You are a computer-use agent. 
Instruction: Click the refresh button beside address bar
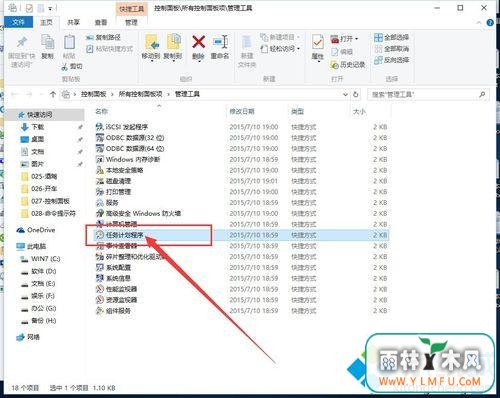[356, 95]
